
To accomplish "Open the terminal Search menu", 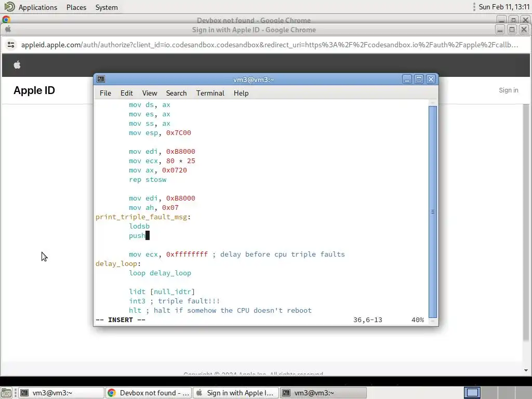I will pyautogui.click(x=176, y=93).
